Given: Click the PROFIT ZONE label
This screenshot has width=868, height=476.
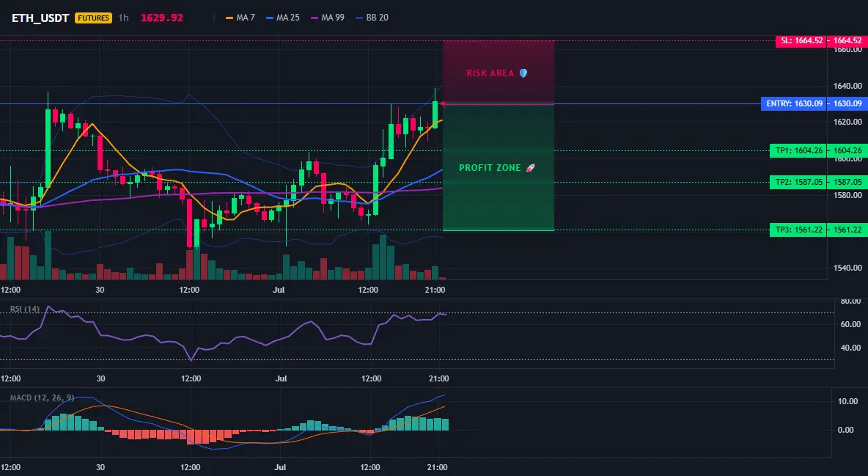Looking at the screenshot, I should 490,168.
